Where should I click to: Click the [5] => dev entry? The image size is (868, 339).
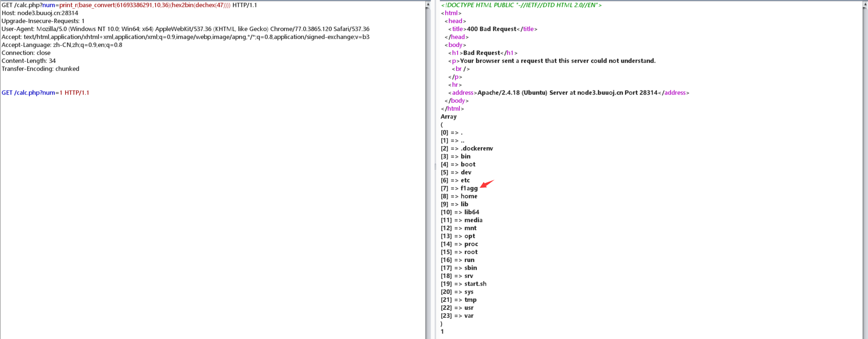(456, 172)
